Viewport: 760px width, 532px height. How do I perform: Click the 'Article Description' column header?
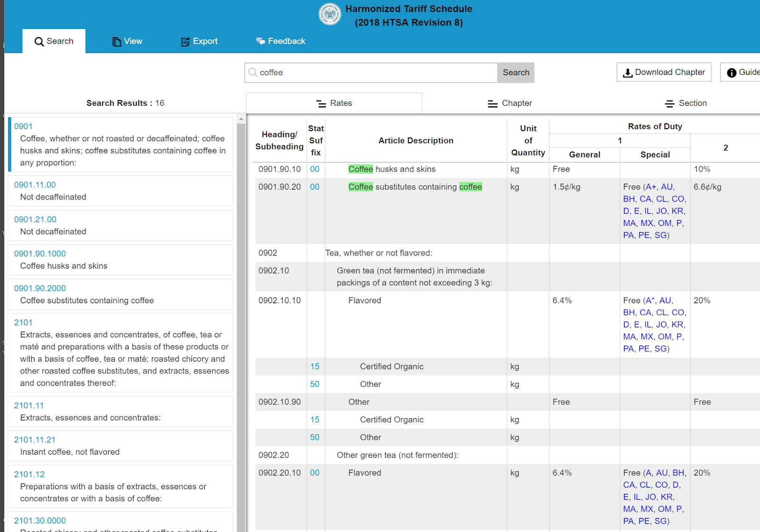pyautogui.click(x=416, y=140)
